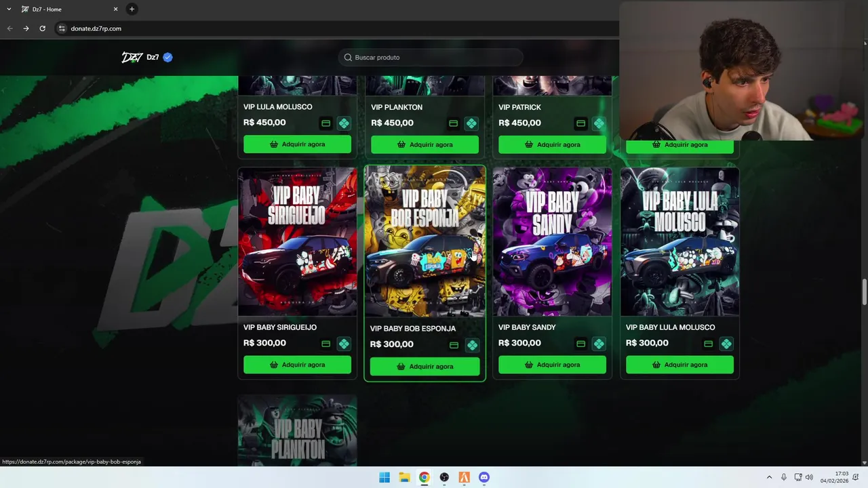
Task: Open a new browser tab with the plus icon
Action: click(132, 9)
